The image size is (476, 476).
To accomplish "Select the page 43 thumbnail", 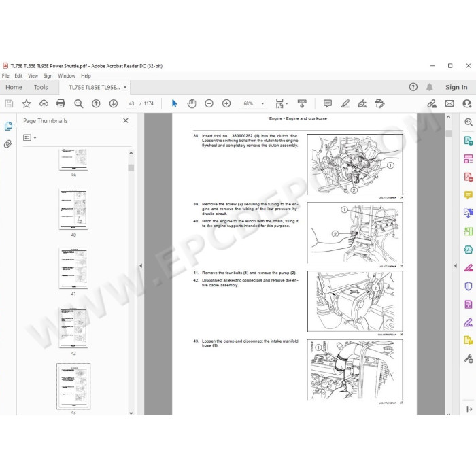I will [73, 386].
